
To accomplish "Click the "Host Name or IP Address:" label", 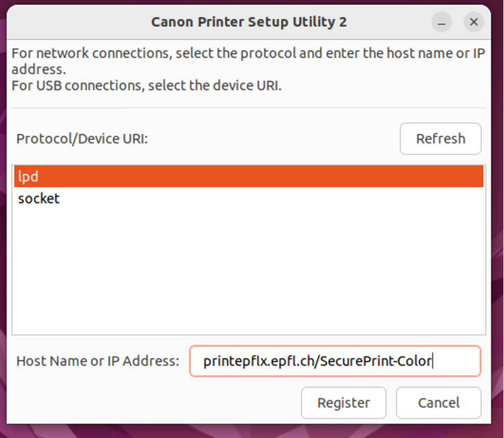I will tap(97, 361).
